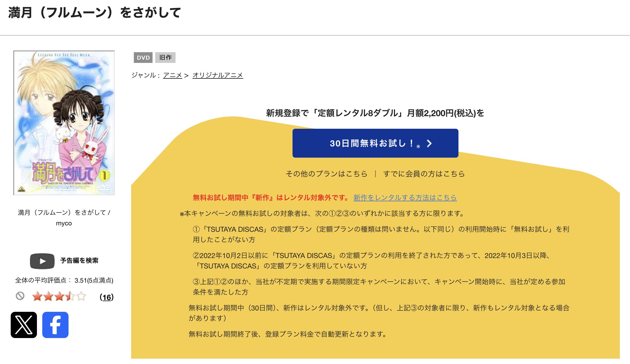Screen dimensions: 630x364
Task: Click the trailer play video icon
Action: coord(42,261)
